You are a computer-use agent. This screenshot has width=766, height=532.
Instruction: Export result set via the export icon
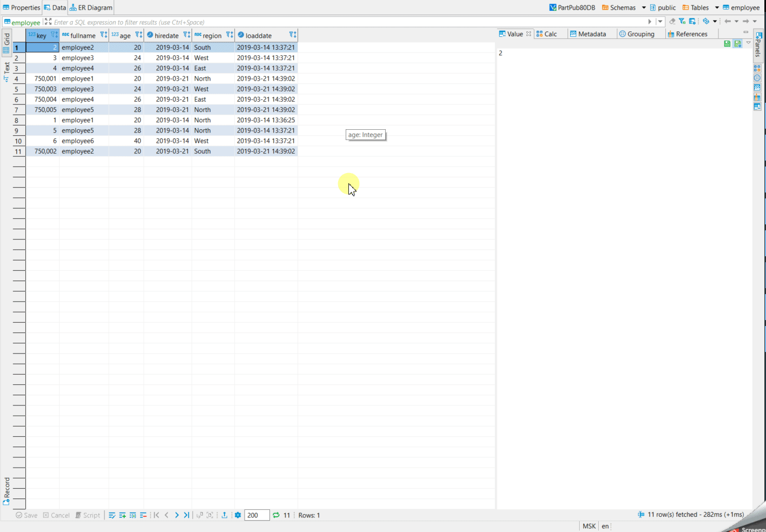click(224, 515)
